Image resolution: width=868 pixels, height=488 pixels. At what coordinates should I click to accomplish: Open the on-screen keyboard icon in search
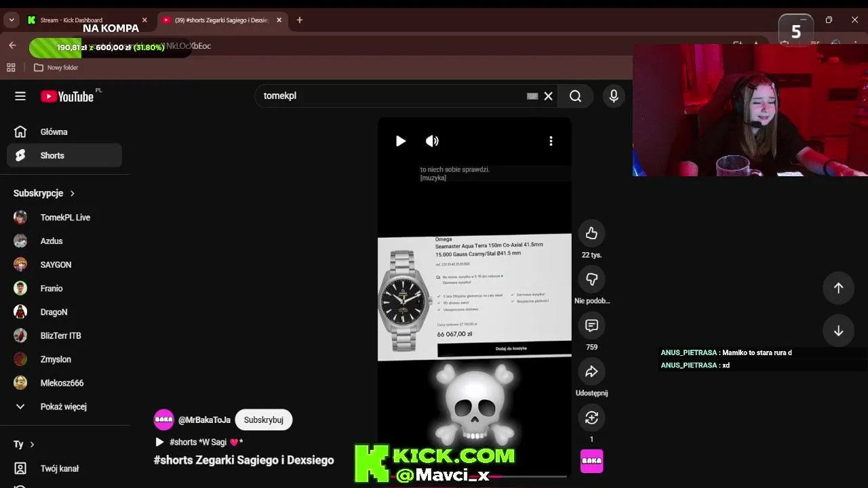coord(532,96)
